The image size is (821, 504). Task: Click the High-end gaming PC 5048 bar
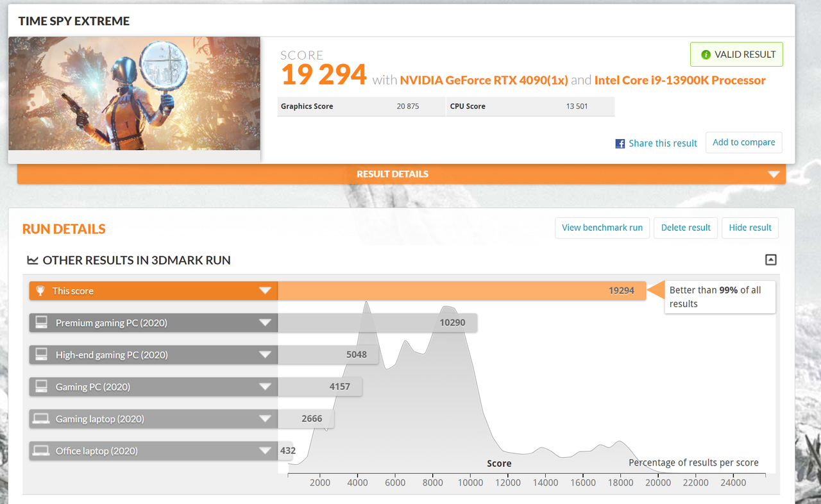click(328, 355)
